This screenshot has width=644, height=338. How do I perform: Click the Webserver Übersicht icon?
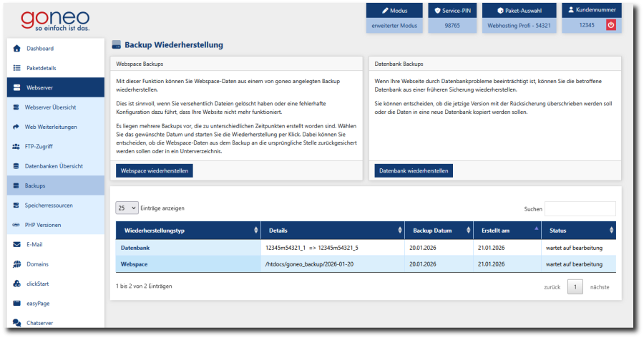tap(16, 107)
